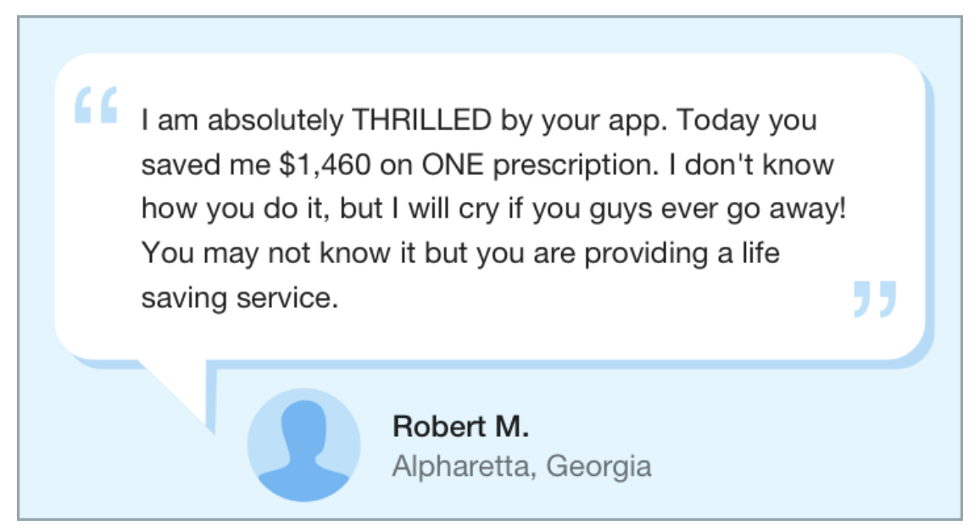Screen dimensions: 980x531
Task: Click the location Alpharetta, Georgia
Action: click(x=522, y=467)
